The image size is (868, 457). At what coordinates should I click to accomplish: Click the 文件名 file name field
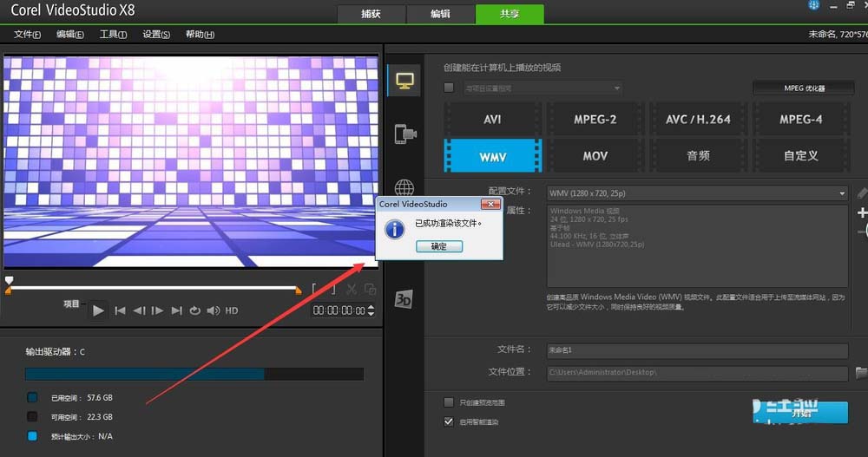click(697, 350)
